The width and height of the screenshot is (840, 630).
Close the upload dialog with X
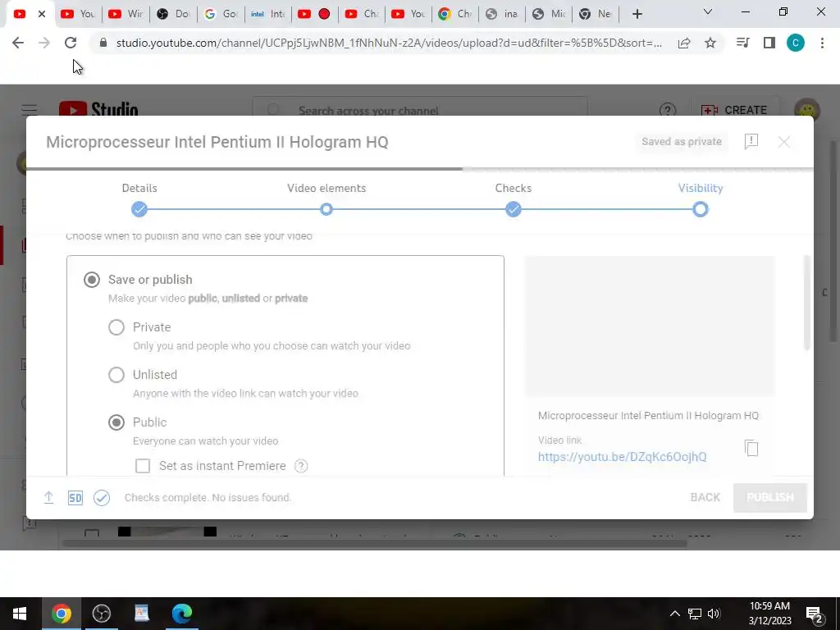pos(783,141)
